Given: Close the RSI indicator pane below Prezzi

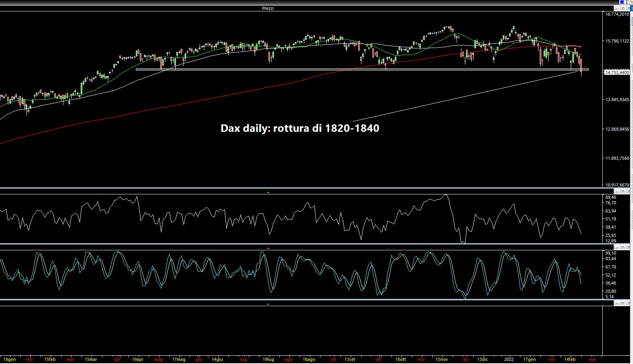Looking at the screenshot, I should click(x=628, y=191).
